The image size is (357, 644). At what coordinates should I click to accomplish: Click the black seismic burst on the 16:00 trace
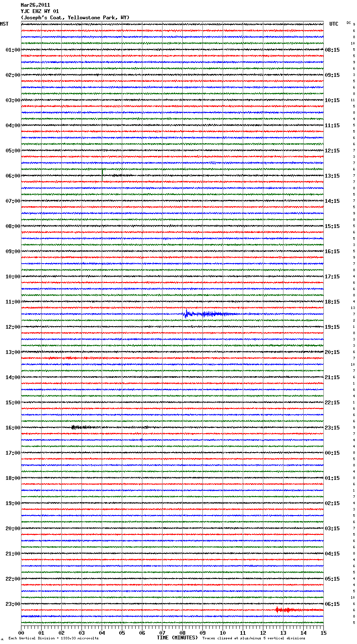click(x=84, y=427)
